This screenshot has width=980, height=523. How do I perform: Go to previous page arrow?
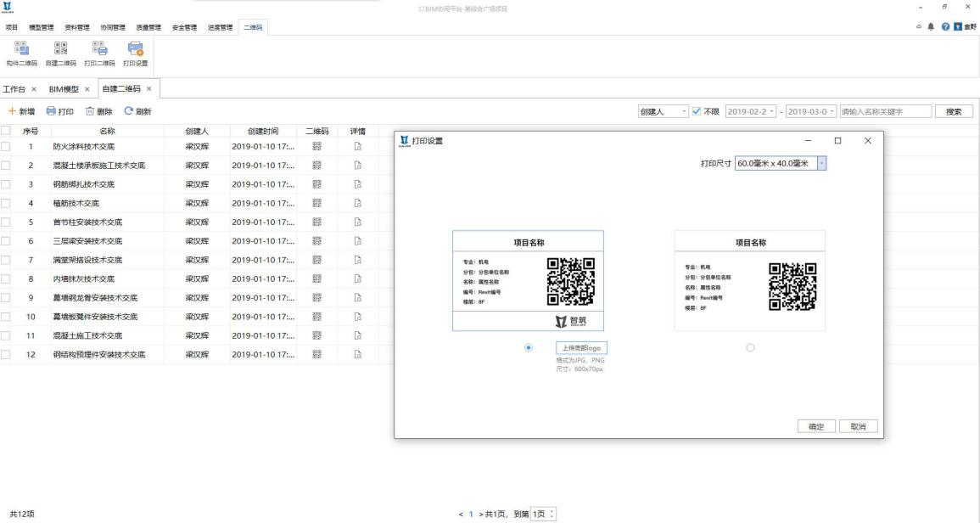coord(461,515)
